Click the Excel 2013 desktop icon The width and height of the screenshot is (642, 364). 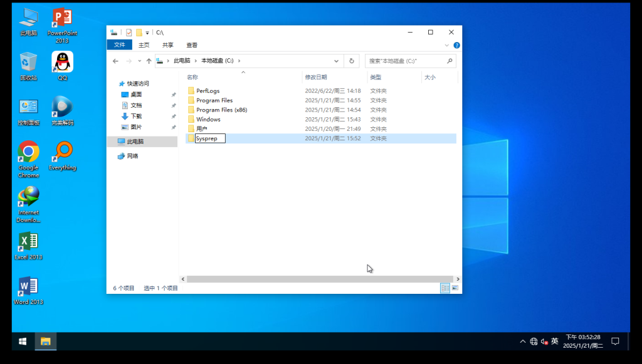click(28, 242)
